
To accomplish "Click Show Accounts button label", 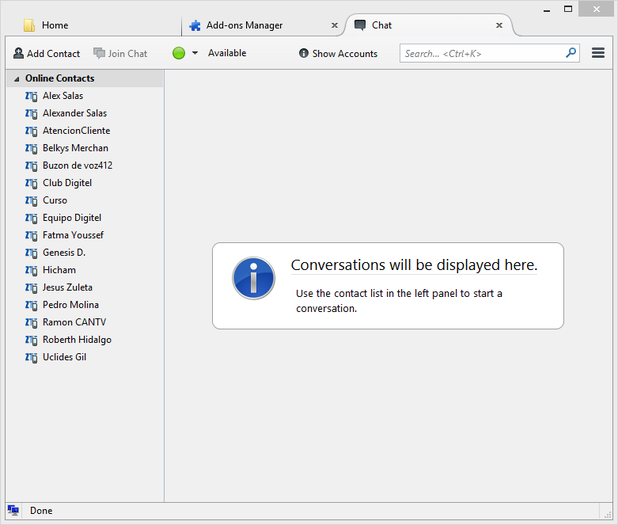I will click(344, 54).
